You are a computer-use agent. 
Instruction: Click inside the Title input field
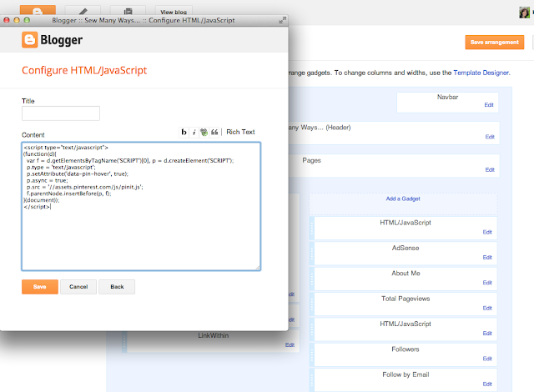point(61,113)
